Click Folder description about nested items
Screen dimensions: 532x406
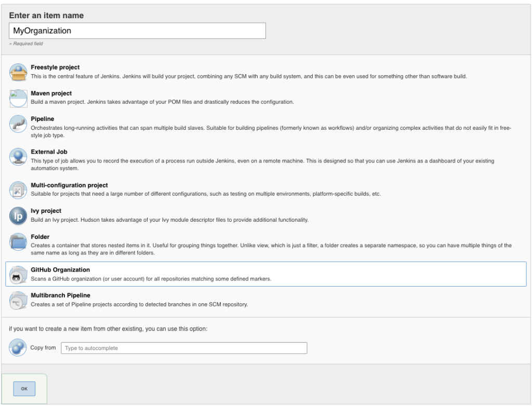coord(271,249)
